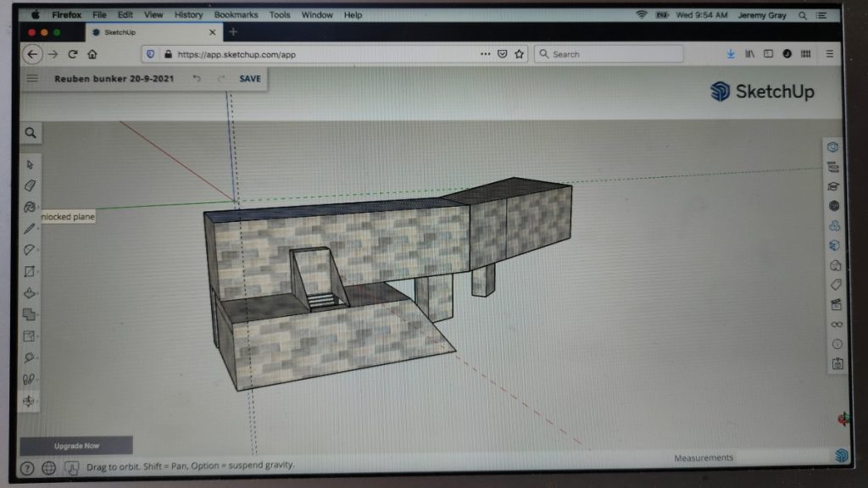Select the Paint bucket tool

point(30,207)
